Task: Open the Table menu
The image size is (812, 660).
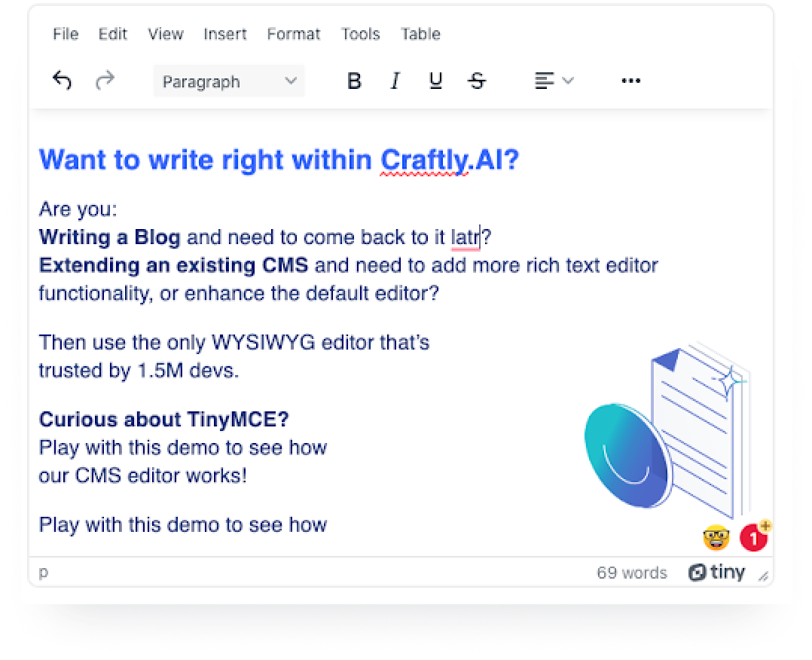Action: (420, 34)
